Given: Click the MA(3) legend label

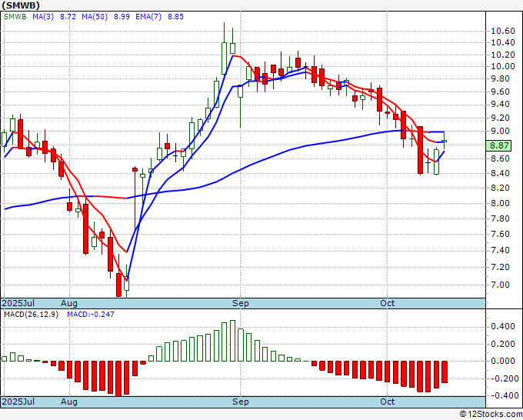Looking at the screenshot, I should pyautogui.click(x=43, y=17).
